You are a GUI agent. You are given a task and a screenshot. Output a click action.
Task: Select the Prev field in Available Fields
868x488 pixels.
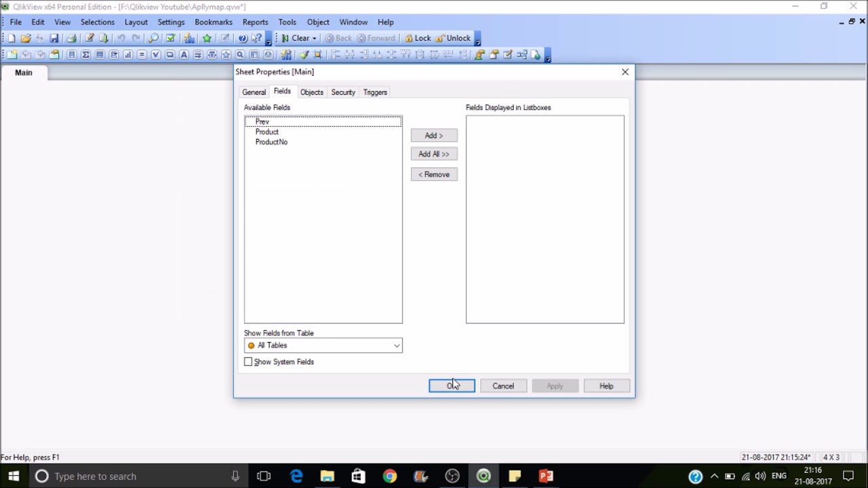click(x=323, y=121)
